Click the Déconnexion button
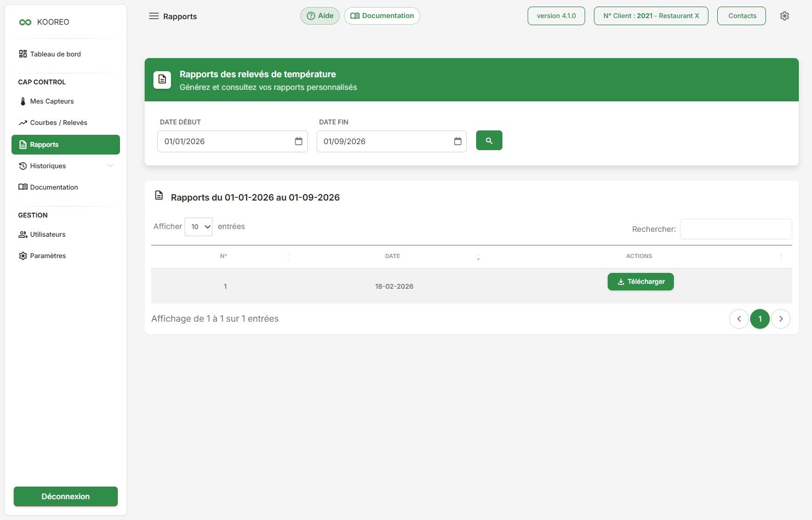Viewport: 812px width, 520px height. tap(66, 496)
